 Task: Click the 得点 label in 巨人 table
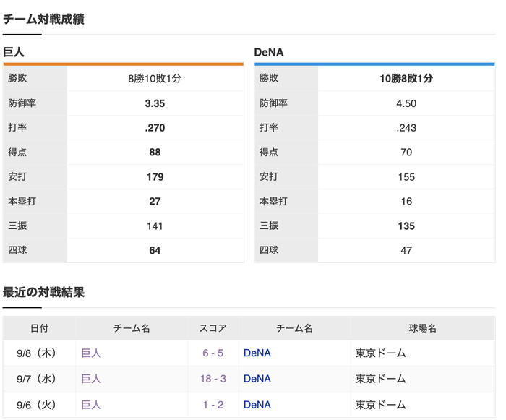(17, 152)
